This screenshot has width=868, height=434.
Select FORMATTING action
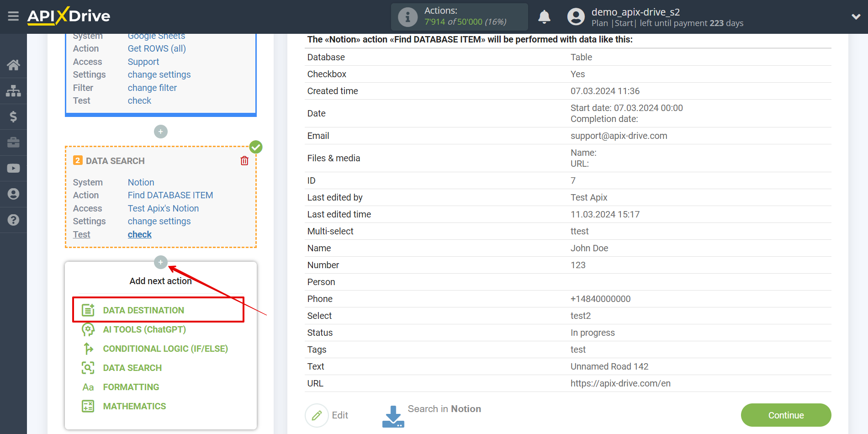[x=131, y=387]
